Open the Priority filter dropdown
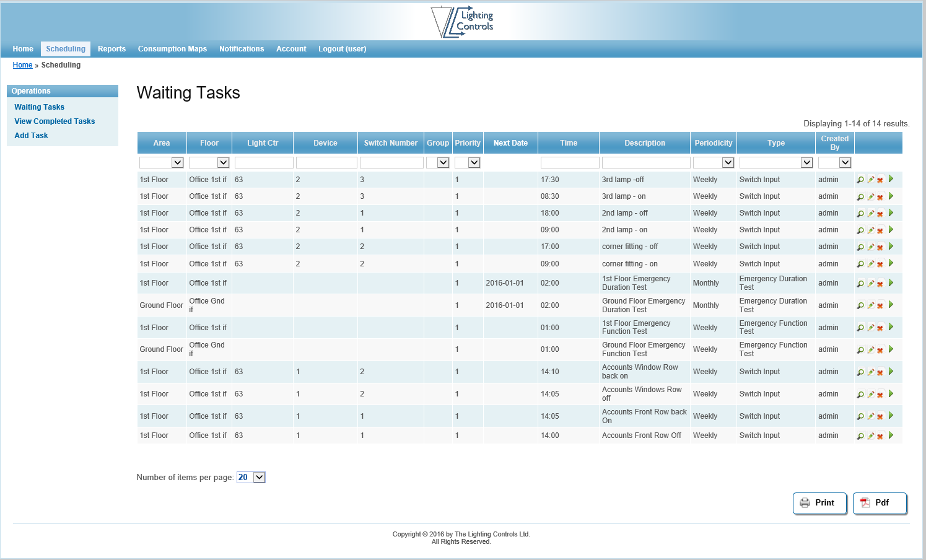This screenshot has width=926, height=560. pos(468,162)
